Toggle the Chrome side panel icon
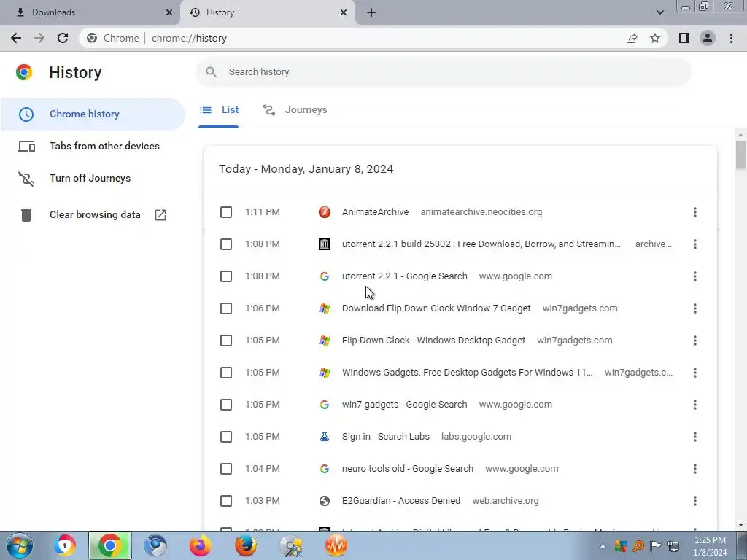 pyautogui.click(x=684, y=38)
